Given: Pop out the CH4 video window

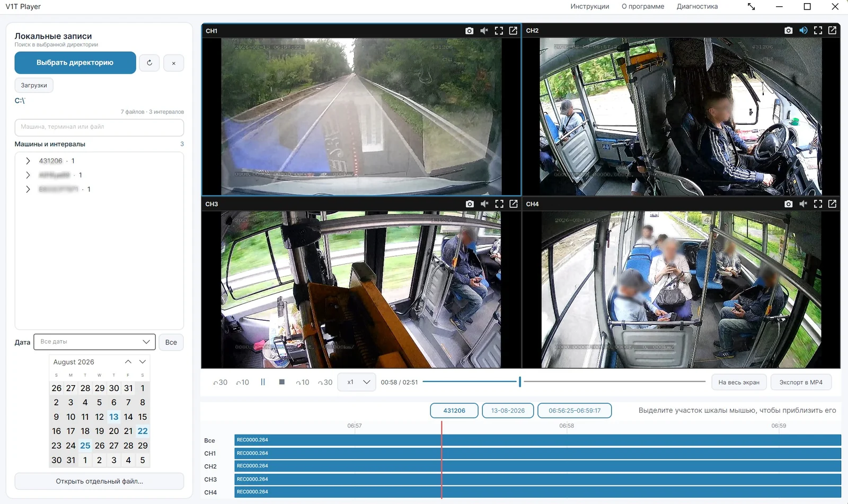Looking at the screenshot, I should 832,204.
